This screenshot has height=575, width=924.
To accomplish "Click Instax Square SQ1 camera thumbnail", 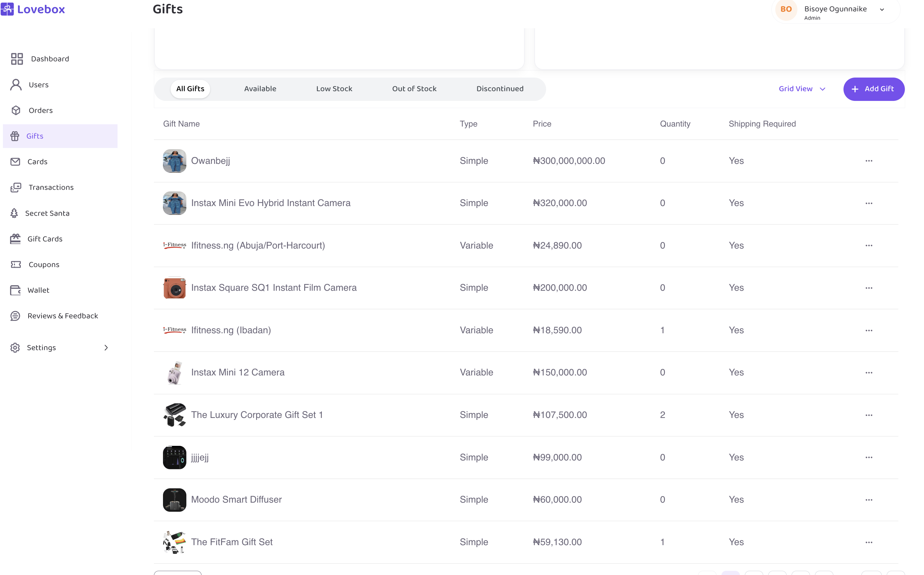I will pyautogui.click(x=175, y=288).
